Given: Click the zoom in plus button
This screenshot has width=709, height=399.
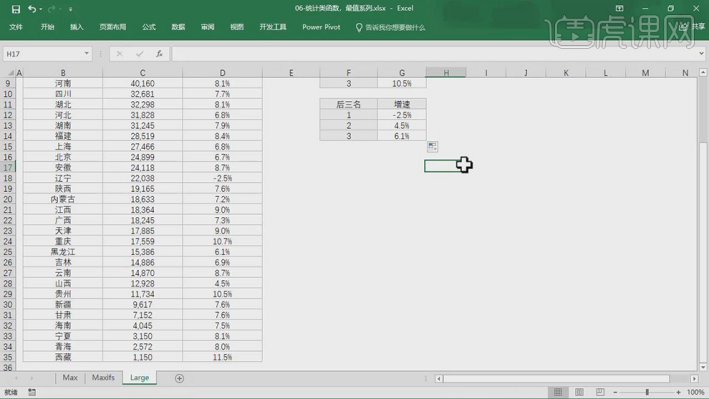Looking at the screenshot, I should [x=678, y=392].
